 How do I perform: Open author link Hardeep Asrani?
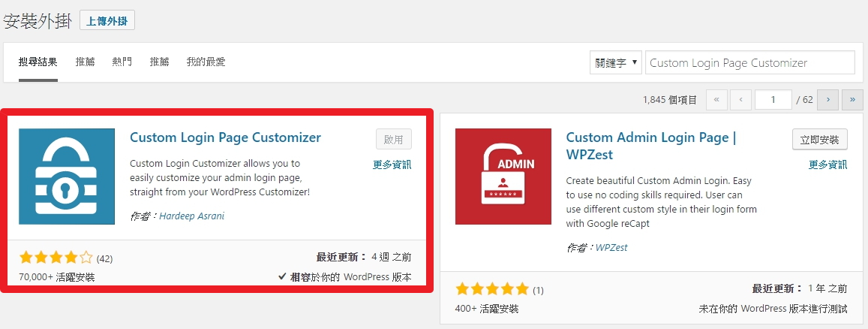(191, 216)
